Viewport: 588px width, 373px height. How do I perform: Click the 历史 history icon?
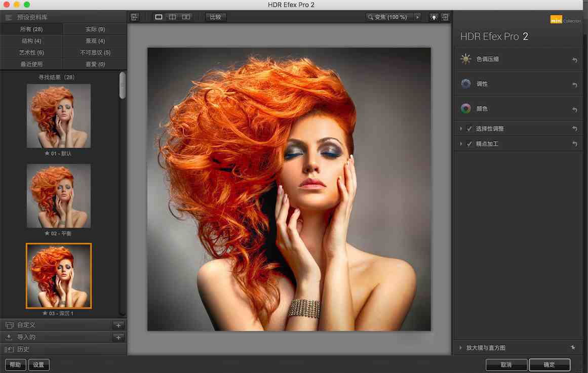(10, 349)
